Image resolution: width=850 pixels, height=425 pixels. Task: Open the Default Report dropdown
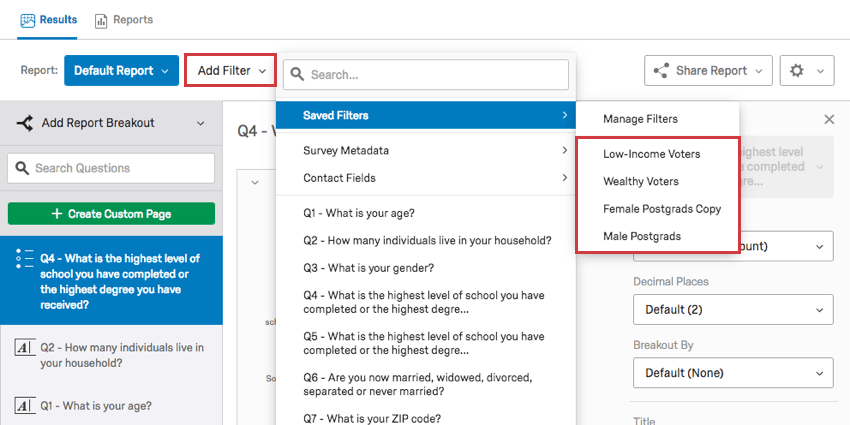coord(121,71)
